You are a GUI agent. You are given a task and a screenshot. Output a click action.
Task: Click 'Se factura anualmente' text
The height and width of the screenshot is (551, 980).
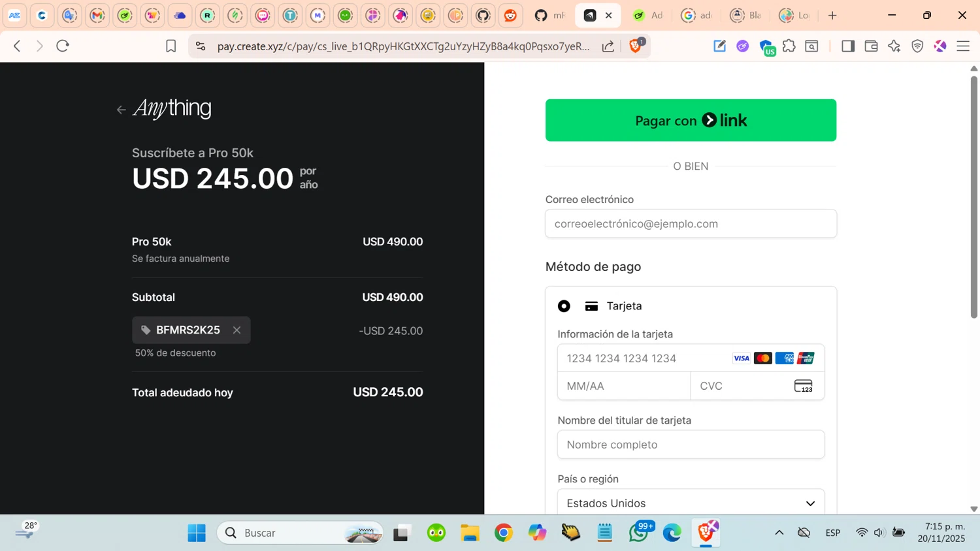pos(180,259)
